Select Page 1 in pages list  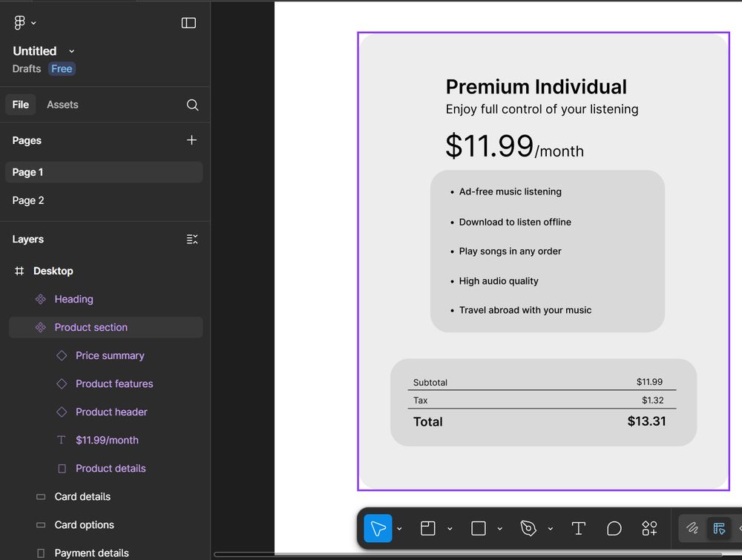[104, 172]
